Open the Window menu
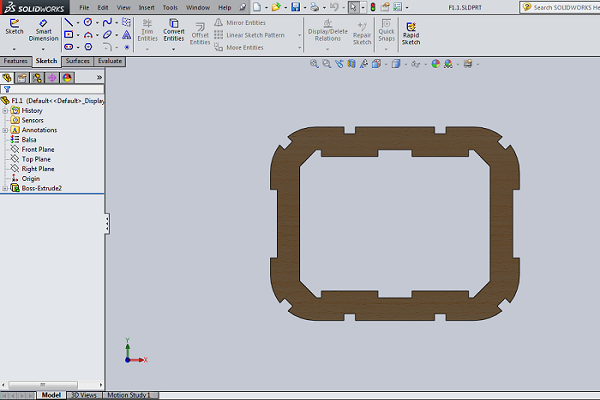This screenshot has height=400, width=600. [198, 7]
